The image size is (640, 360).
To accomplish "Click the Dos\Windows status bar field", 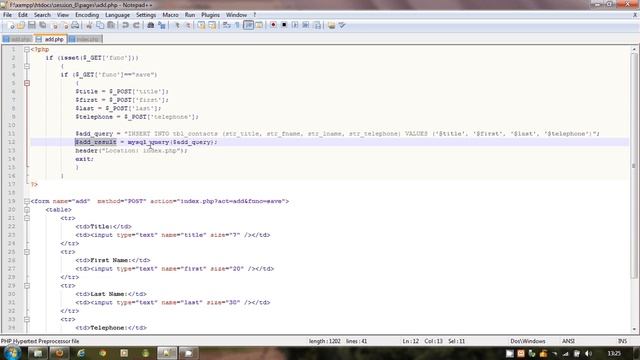I will point(528,341).
